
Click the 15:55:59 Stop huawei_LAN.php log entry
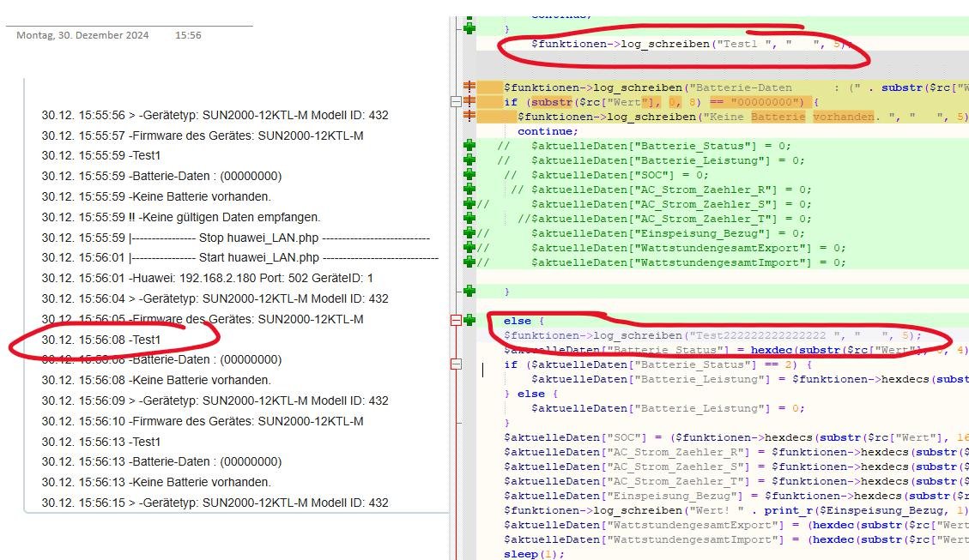(x=235, y=238)
